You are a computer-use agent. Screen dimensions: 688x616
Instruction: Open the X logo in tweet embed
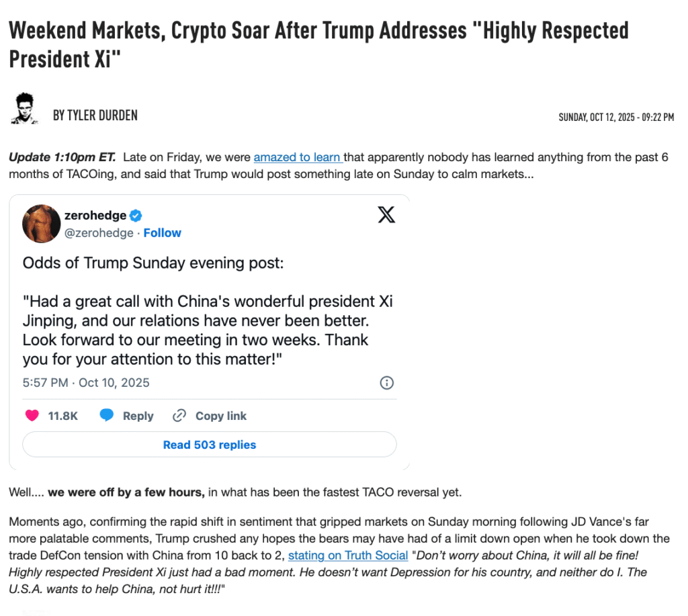coord(386,215)
